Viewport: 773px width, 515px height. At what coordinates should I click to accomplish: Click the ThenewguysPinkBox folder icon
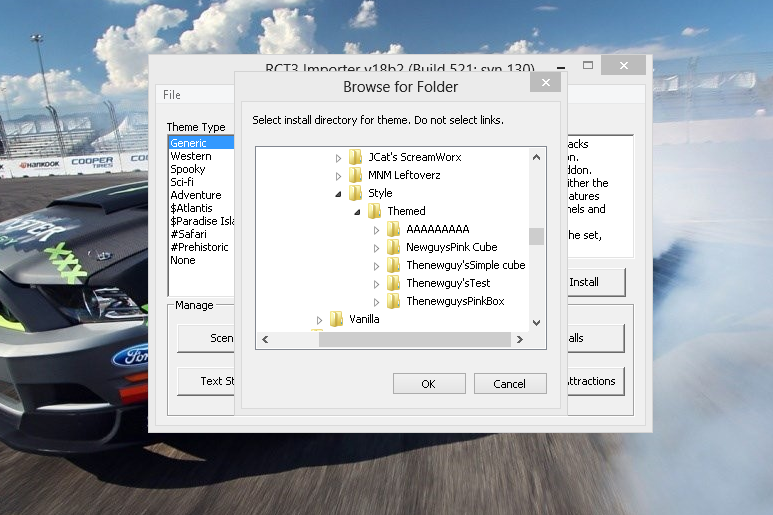pos(393,301)
